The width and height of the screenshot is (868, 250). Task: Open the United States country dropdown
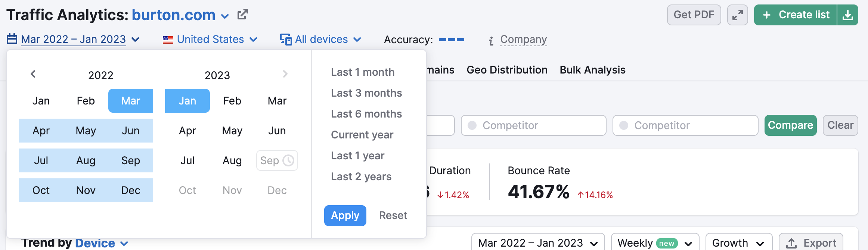pos(210,39)
